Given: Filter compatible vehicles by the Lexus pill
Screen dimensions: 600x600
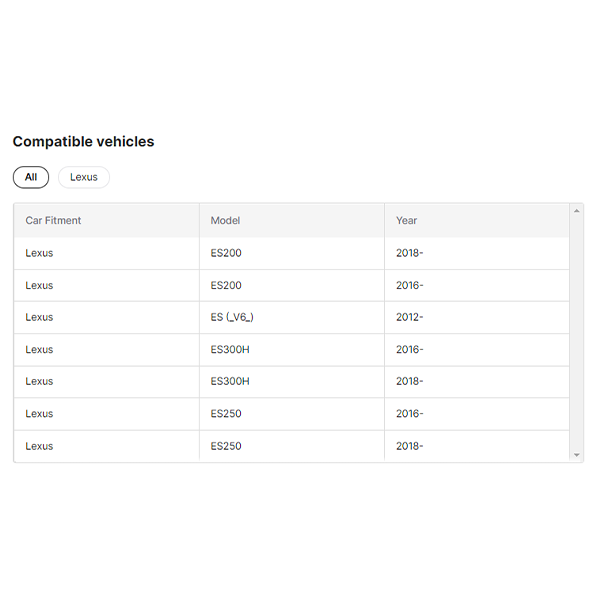Looking at the screenshot, I should tap(84, 177).
